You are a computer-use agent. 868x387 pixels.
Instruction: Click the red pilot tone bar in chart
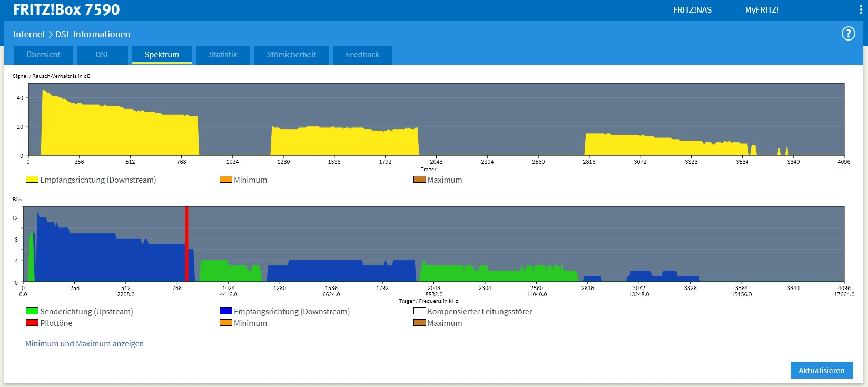pos(186,244)
